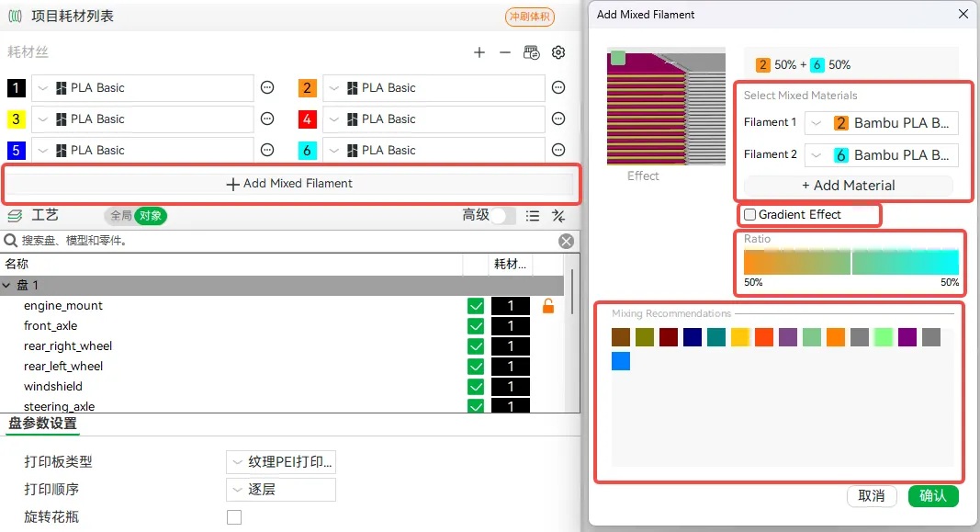Image resolution: width=980 pixels, height=532 pixels.
Task: Open the Filament 1 material dropdown
Action: 881,123
